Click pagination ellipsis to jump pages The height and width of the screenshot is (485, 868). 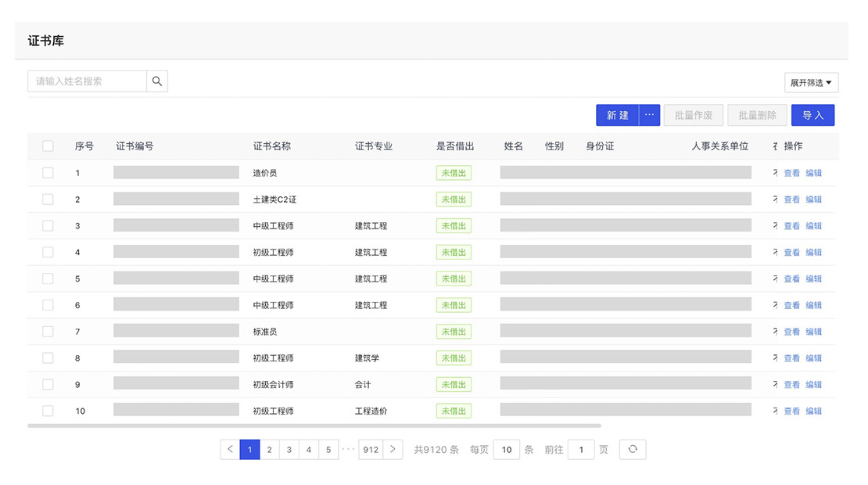(348, 449)
